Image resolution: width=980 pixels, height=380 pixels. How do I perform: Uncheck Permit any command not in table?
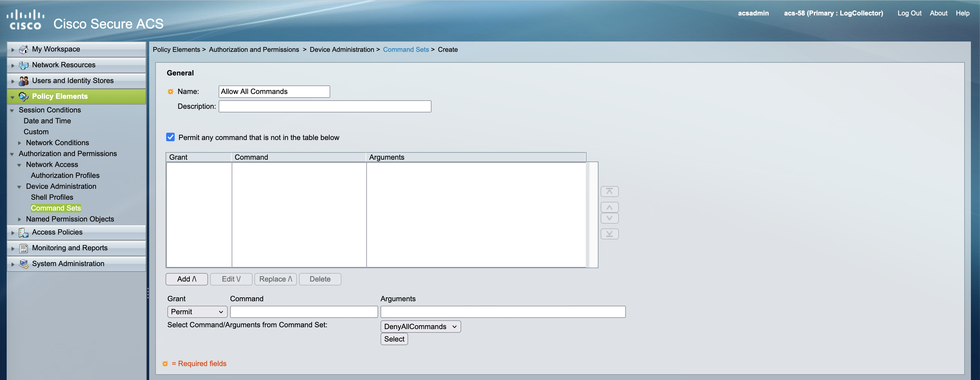tap(170, 137)
